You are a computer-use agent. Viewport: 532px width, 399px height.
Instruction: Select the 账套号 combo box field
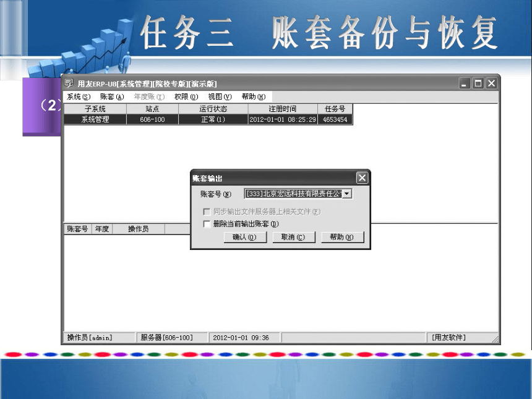pos(298,194)
